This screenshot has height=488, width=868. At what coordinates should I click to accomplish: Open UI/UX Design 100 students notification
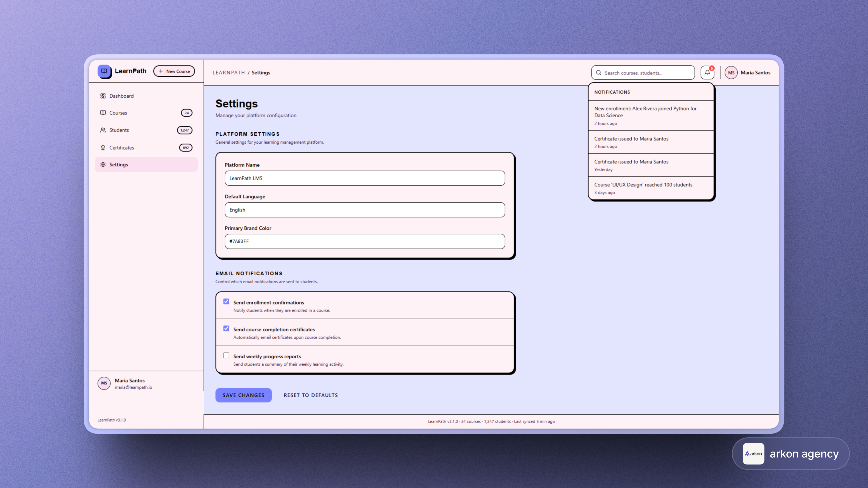[x=651, y=188]
